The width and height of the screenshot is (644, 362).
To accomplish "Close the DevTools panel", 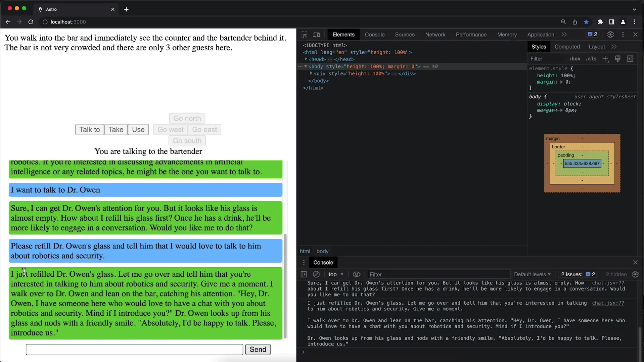I will point(635,35).
